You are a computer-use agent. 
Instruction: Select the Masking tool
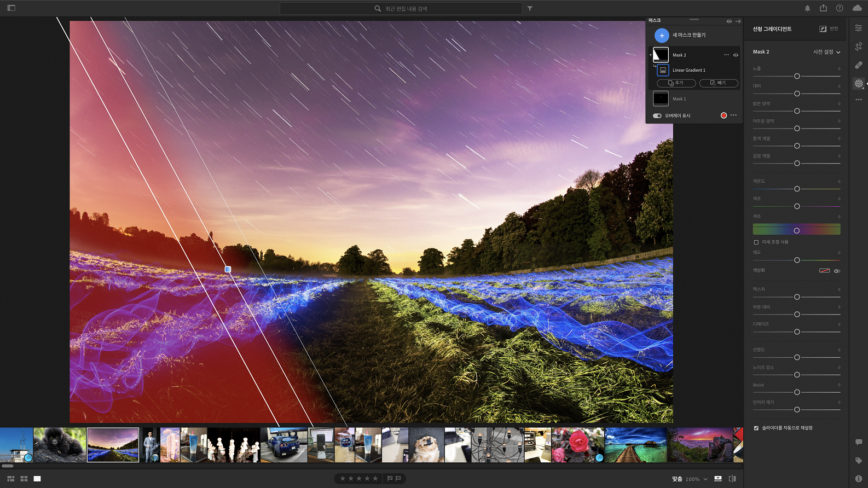(859, 84)
